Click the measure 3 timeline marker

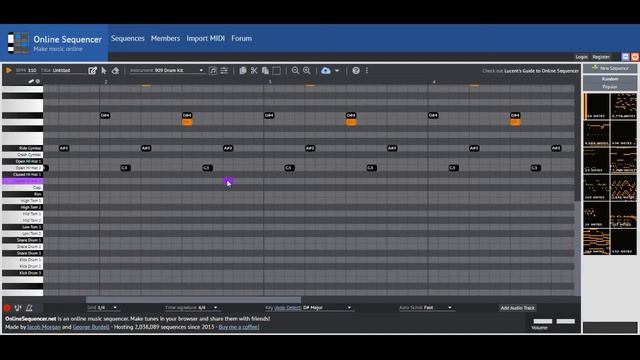[270, 82]
